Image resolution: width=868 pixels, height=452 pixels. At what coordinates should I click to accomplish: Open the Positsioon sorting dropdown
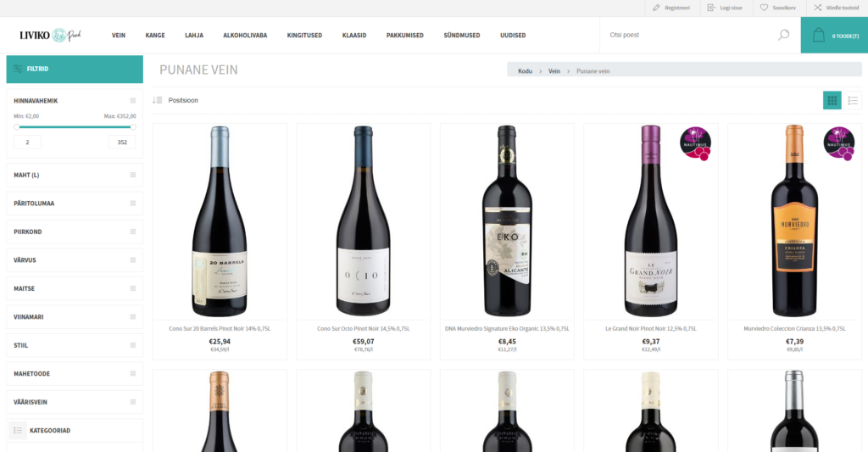tap(183, 100)
